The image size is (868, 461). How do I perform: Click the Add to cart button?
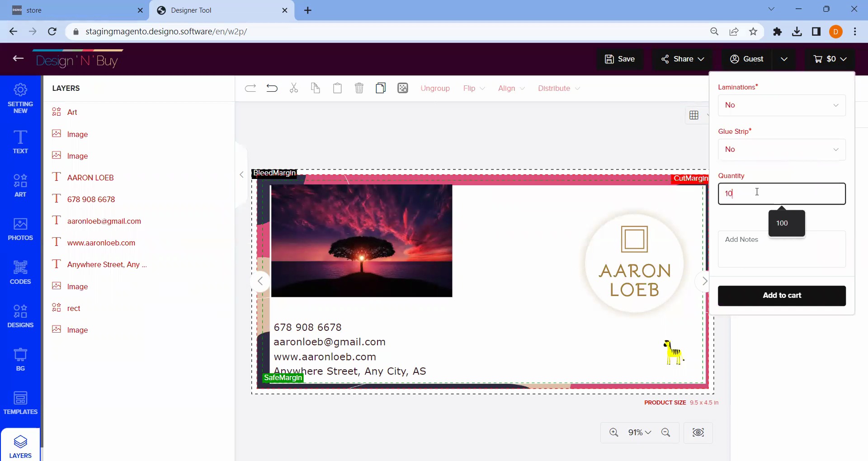(x=781, y=296)
